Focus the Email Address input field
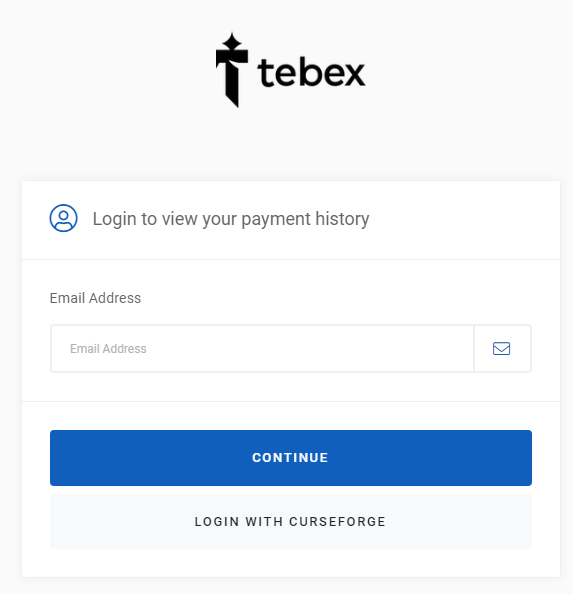Screen dimensions: 573x594 click(262, 349)
